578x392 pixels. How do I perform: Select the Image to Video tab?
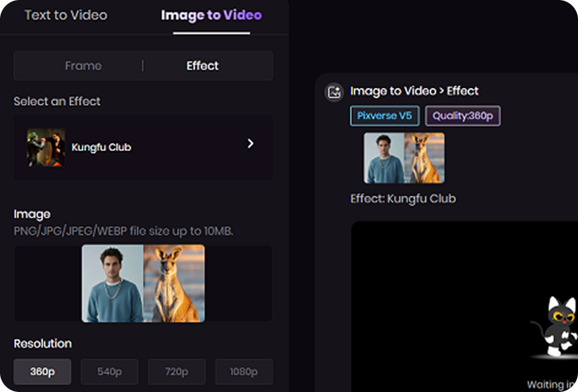(x=211, y=15)
